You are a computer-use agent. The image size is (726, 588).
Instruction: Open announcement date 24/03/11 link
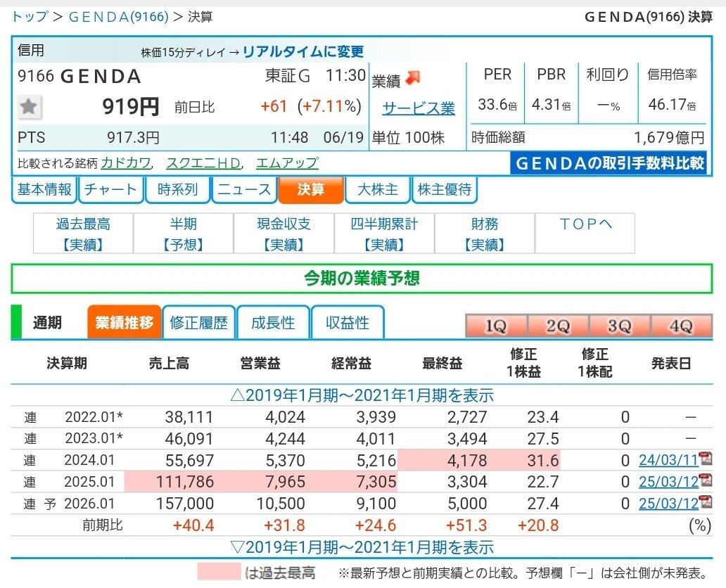(668, 460)
